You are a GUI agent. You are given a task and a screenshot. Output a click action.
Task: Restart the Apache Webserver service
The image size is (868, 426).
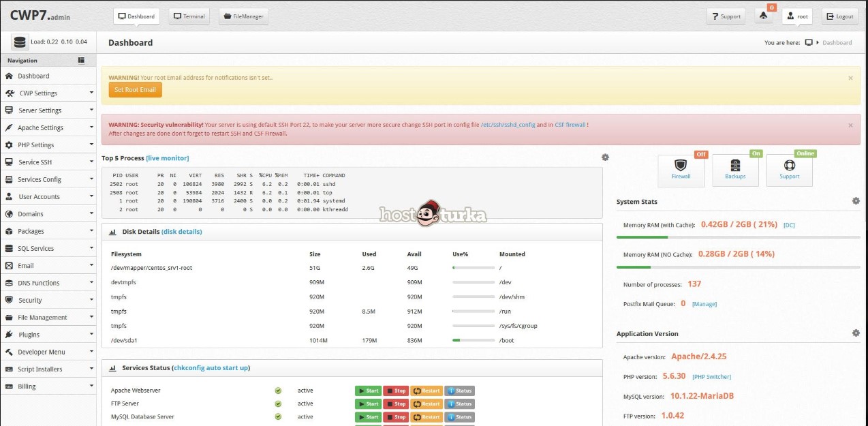[426, 391]
